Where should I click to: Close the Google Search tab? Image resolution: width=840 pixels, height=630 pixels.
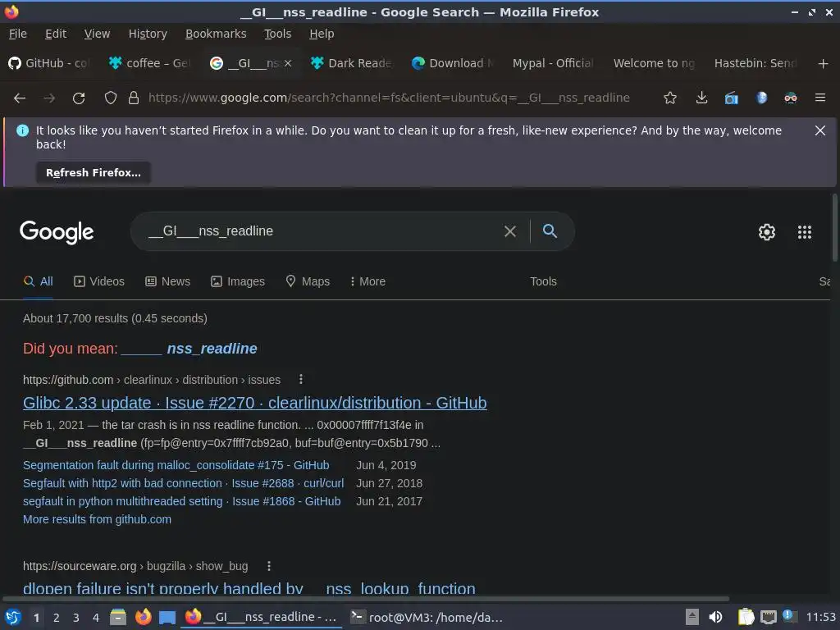288,63
